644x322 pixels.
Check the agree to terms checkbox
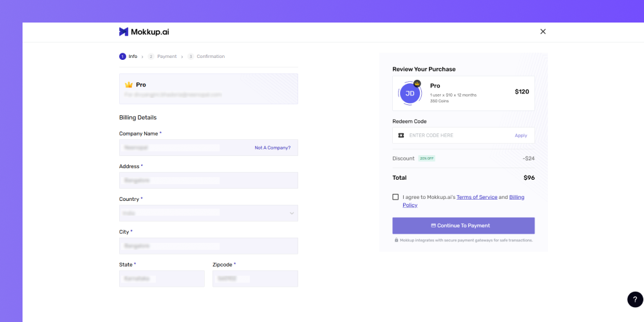[x=395, y=196]
